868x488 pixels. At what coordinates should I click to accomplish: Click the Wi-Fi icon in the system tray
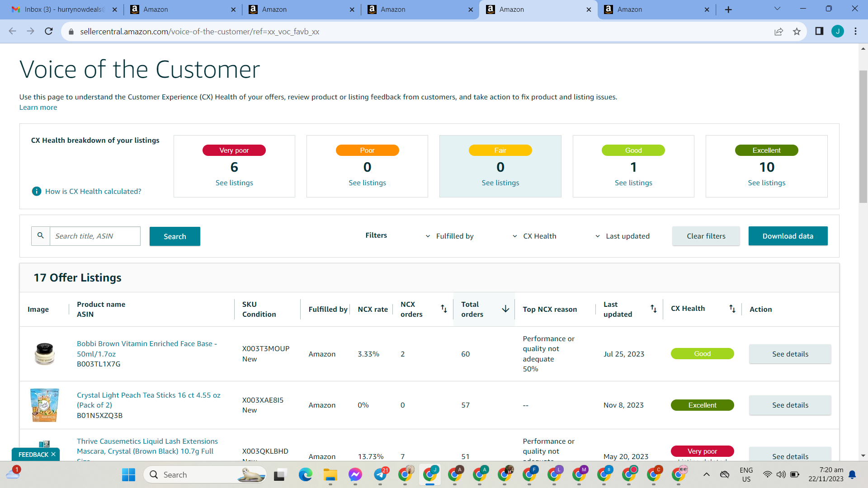(x=767, y=474)
